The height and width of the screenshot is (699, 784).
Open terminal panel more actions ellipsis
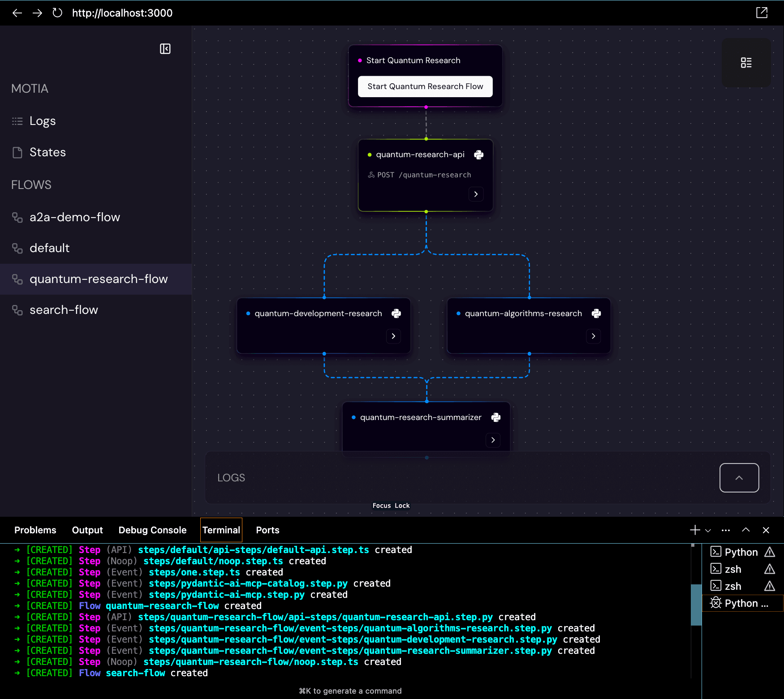click(x=726, y=530)
